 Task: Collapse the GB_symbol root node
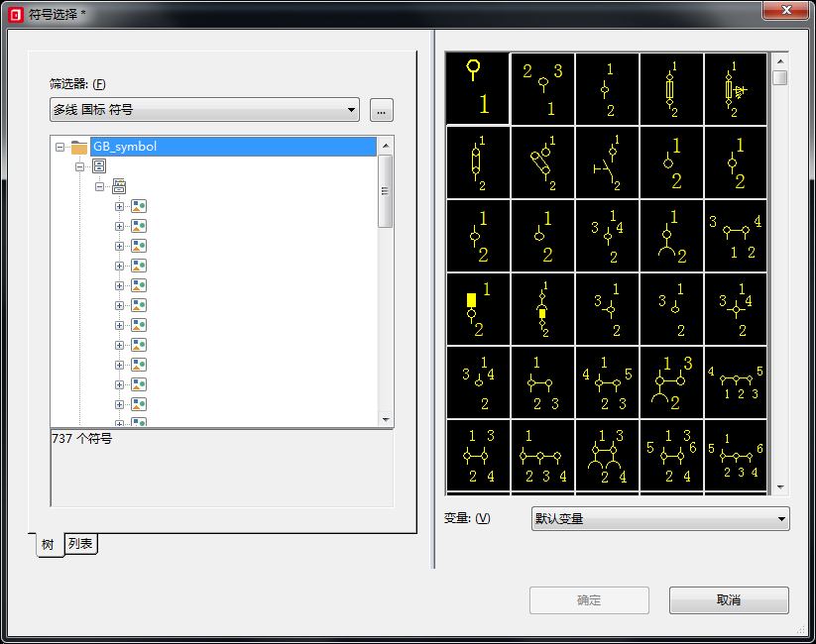coord(59,147)
